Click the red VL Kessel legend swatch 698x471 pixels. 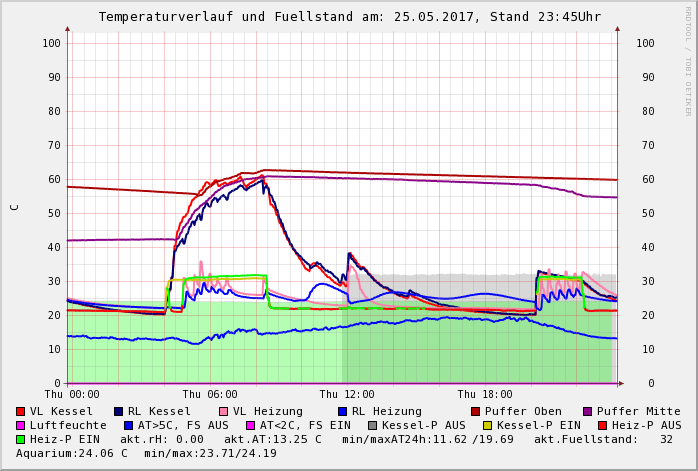click(x=21, y=411)
